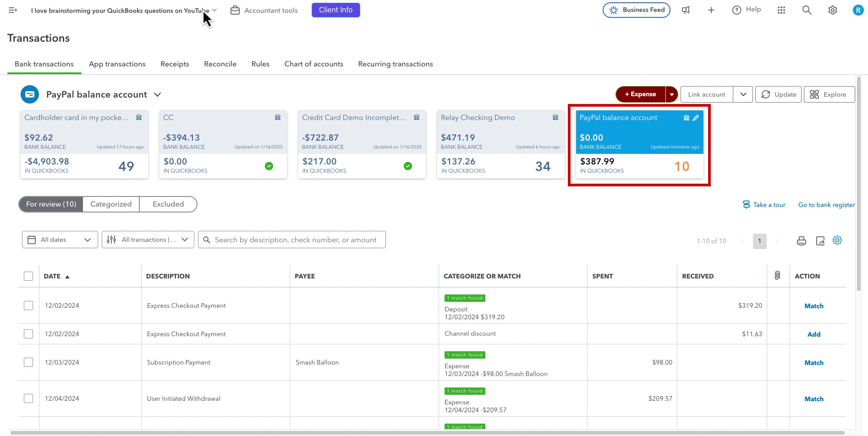Screen dimensions: 868x436
Task: Click the + Expense button
Action: point(641,94)
